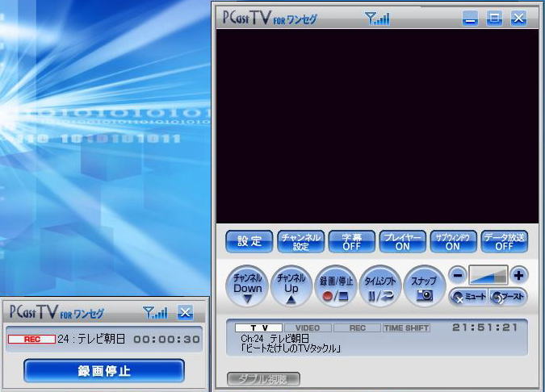Click the black video display area
The width and height of the screenshot is (545, 392).
[x=377, y=126]
